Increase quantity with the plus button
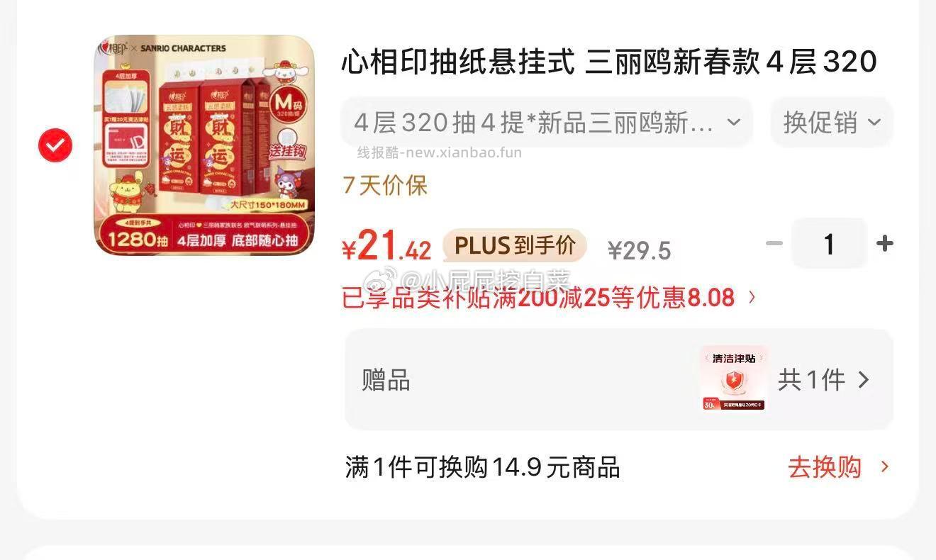 [884, 244]
